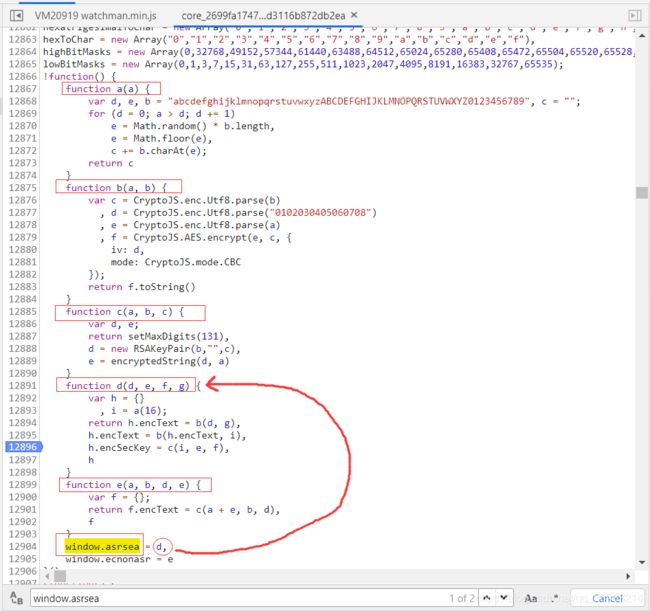The width and height of the screenshot is (650, 611).
Task: Jump to previous search match arrow
Action: (x=487, y=598)
